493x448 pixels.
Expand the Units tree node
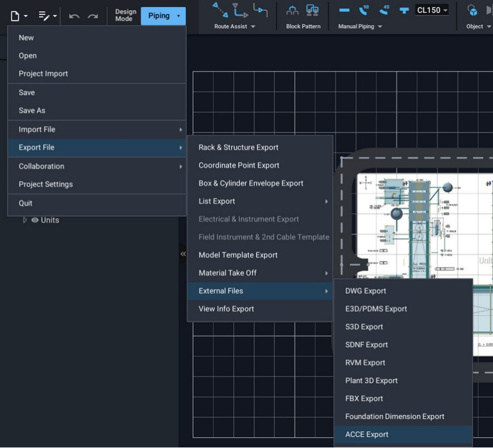coord(25,220)
